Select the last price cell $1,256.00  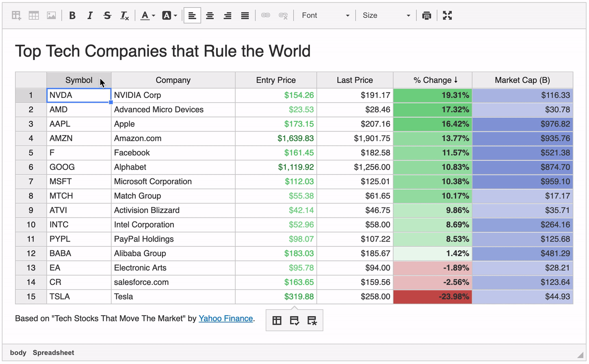[355, 167]
